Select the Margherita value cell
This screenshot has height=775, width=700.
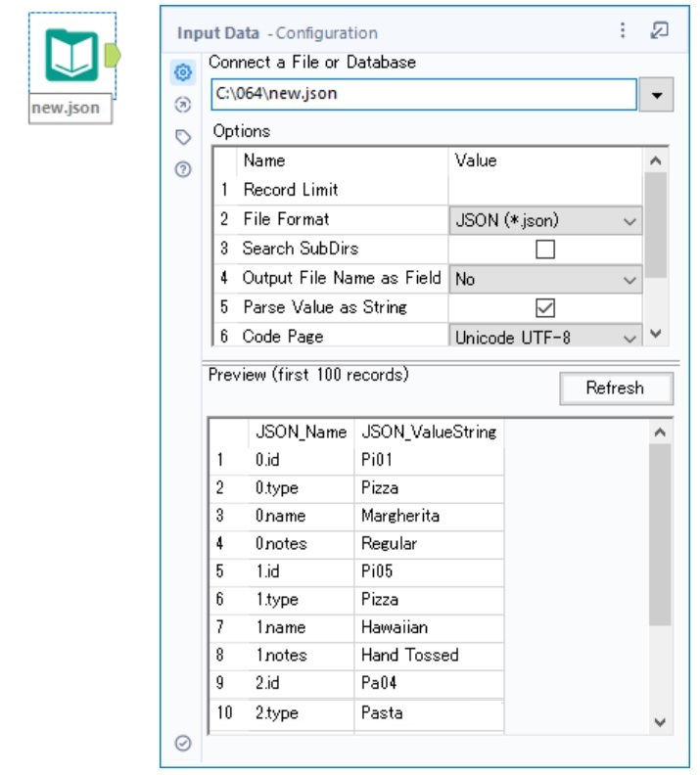tap(429, 516)
